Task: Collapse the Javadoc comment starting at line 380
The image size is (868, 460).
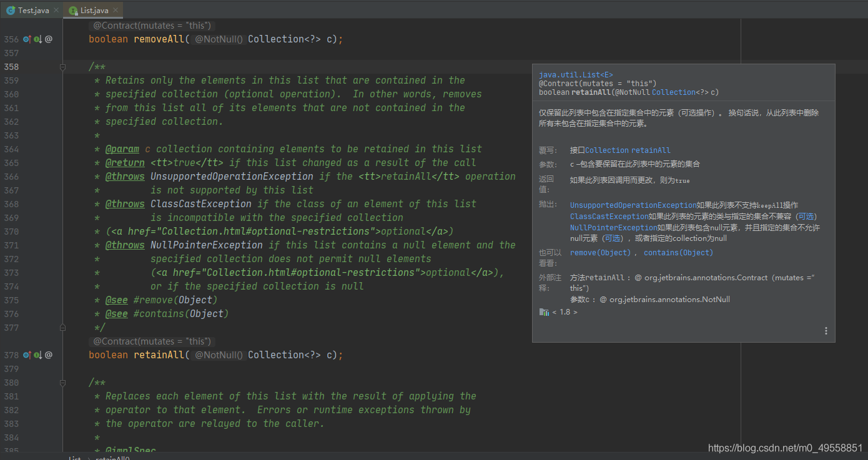Action: 62,383
